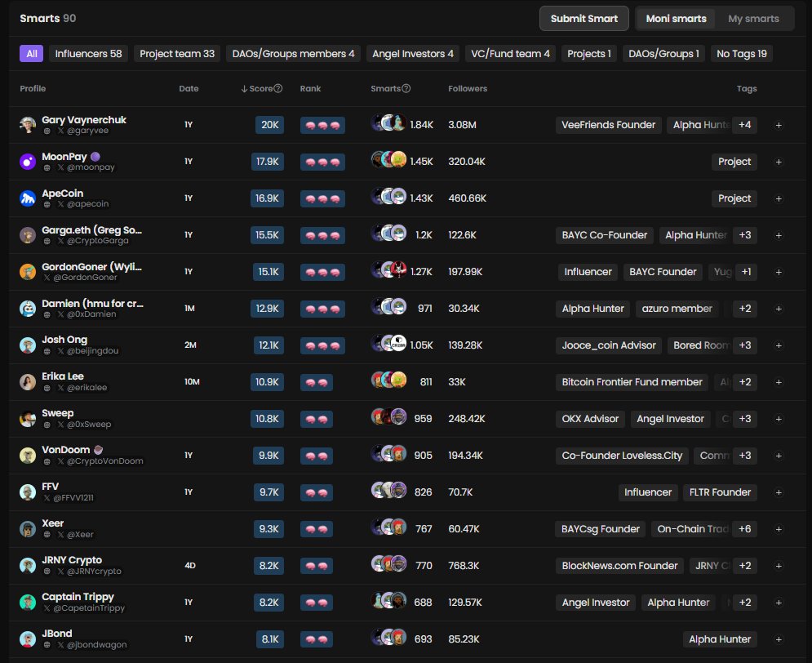Click Josh Ong's profile avatar
Image resolution: width=812 pixels, height=663 pixels.
pos(28,345)
